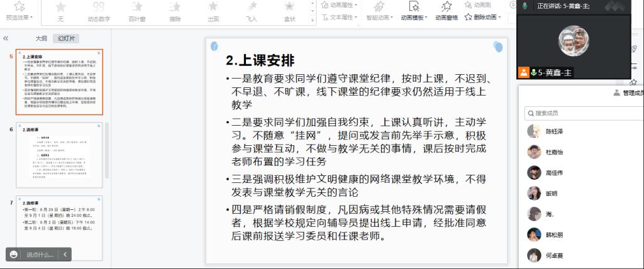Open the 动画模板 dropdown menu
Screen dimensions: 644x269
pos(414,10)
